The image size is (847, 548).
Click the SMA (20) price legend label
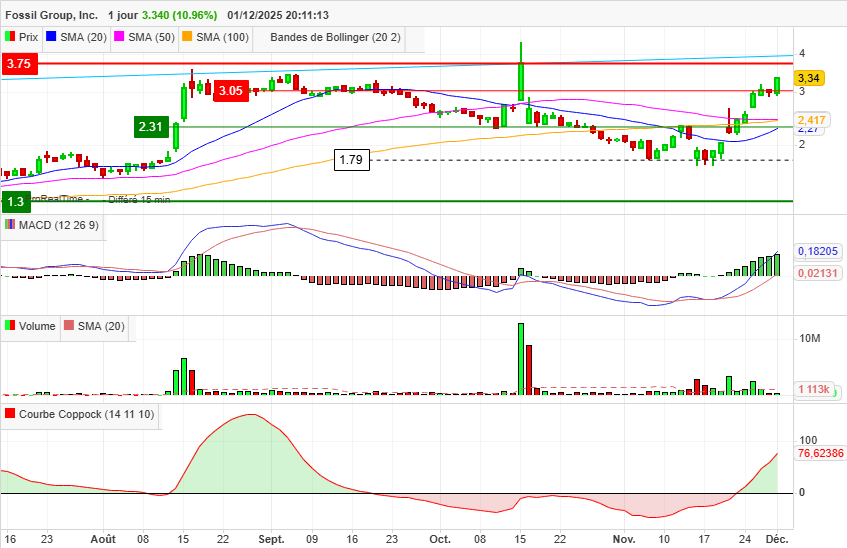pos(83,37)
